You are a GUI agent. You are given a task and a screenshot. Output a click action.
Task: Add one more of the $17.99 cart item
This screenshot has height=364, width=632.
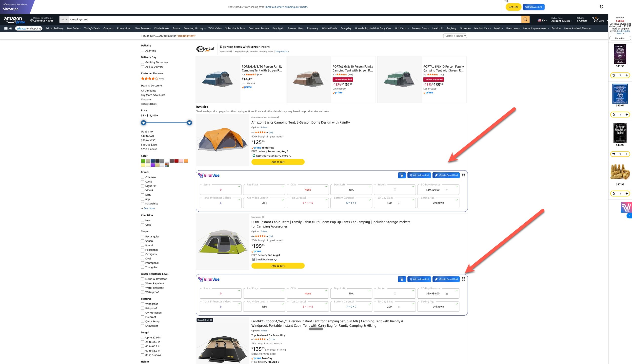coord(627,194)
